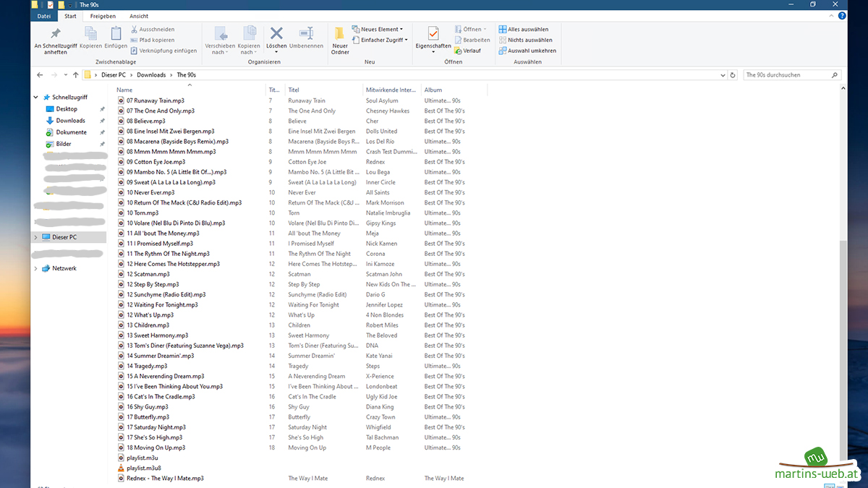
Task: Select file 12 Scatman.mp3
Action: tap(148, 274)
